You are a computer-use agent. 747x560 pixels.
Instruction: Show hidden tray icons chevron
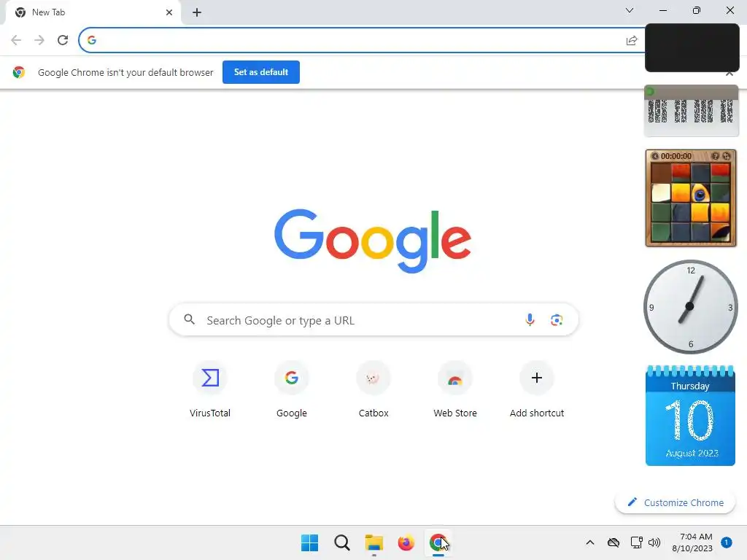point(589,542)
